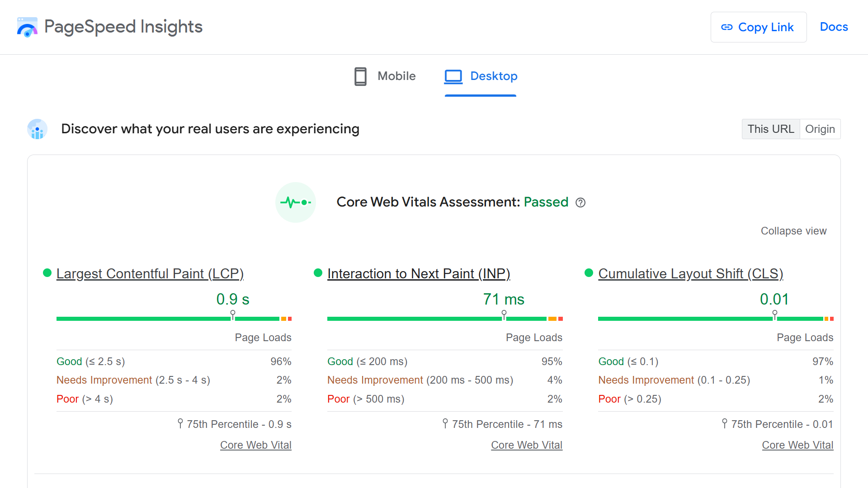This screenshot has height=488, width=868.
Task: Click the 0.01 CLS value
Action: [x=774, y=299]
